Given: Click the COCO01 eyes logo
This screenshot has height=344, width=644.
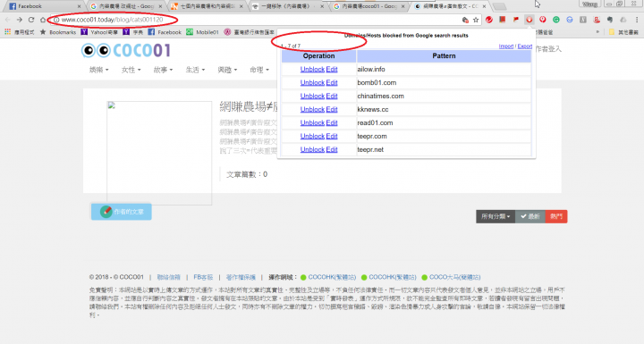Looking at the screenshot, I should [x=126, y=51].
